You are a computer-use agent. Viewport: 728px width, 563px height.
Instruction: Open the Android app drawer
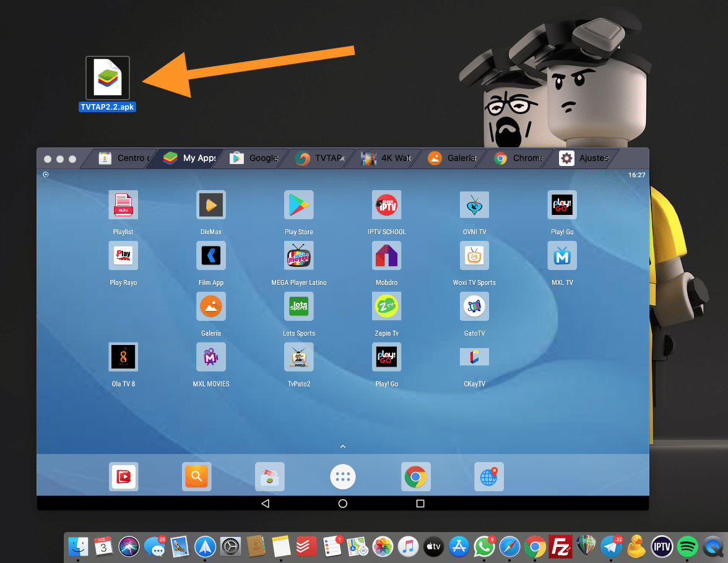342,476
